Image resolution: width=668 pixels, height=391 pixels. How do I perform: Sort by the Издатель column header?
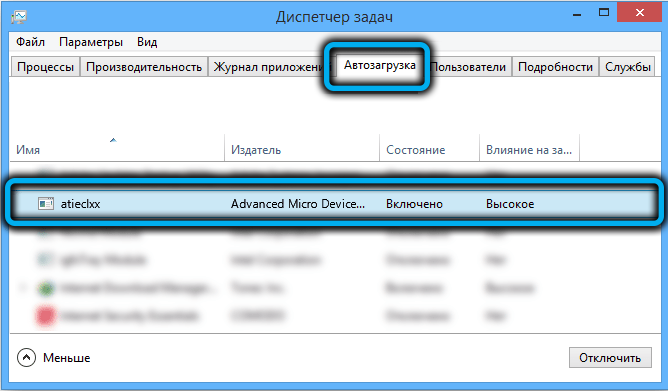(302, 148)
